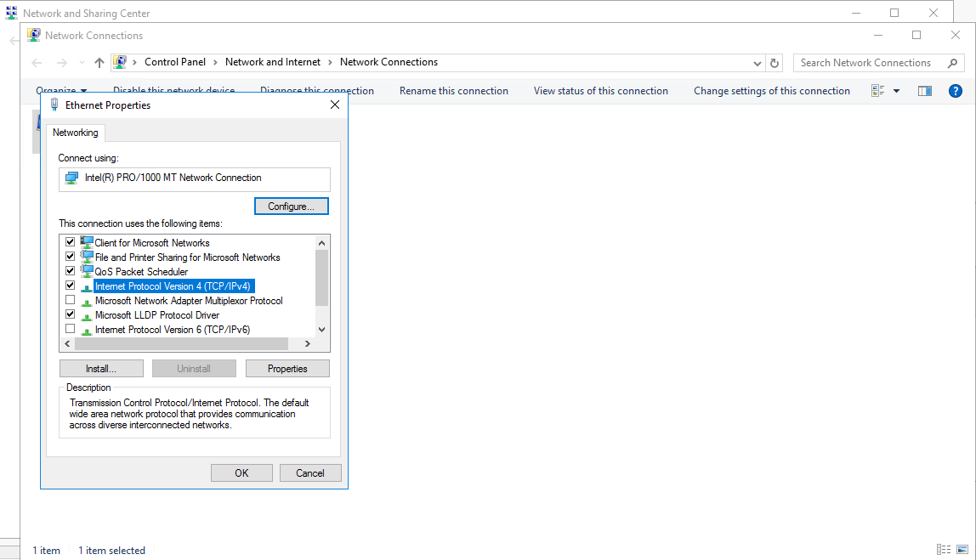
Task: Click the Network and Sharing Center title icon
Action: click(11, 13)
